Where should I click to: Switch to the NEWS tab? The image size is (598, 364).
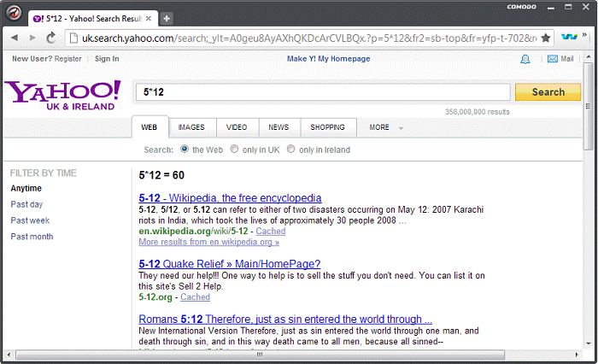click(278, 127)
